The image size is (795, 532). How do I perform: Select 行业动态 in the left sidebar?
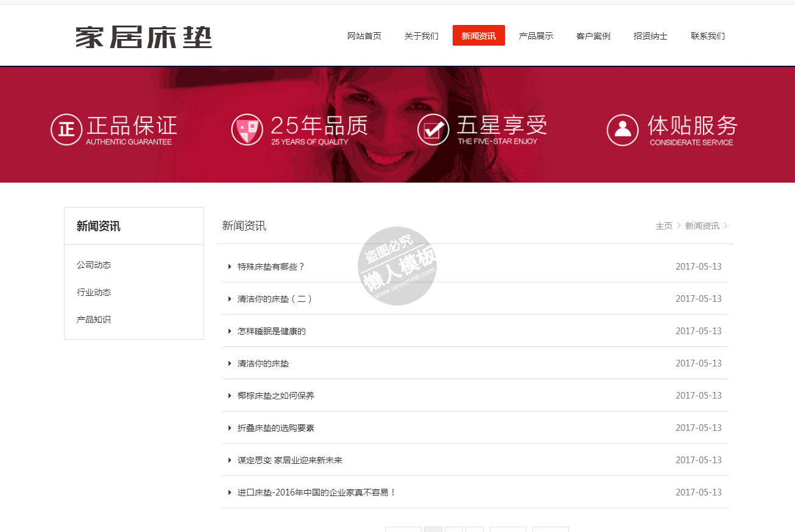(x=94, y=292)
